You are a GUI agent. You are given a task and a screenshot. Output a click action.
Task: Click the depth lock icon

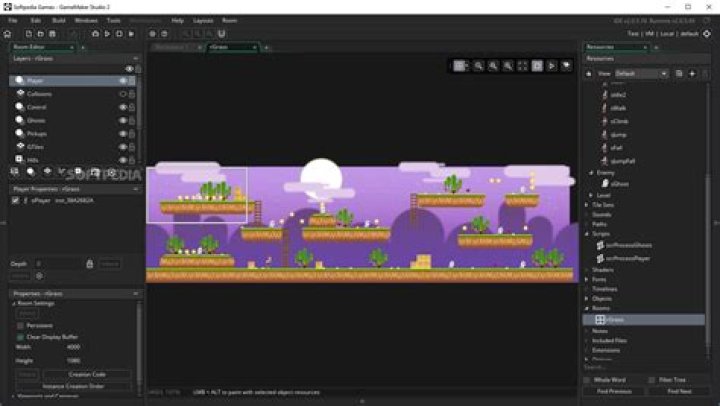(x=90, y=264)
